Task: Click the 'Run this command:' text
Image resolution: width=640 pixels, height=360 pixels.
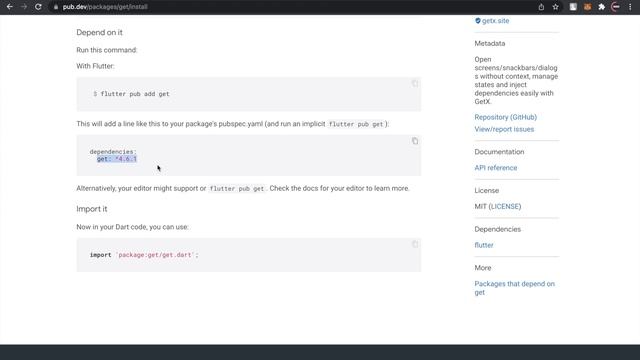Action: pyautogui.click(x=107, y=50)
